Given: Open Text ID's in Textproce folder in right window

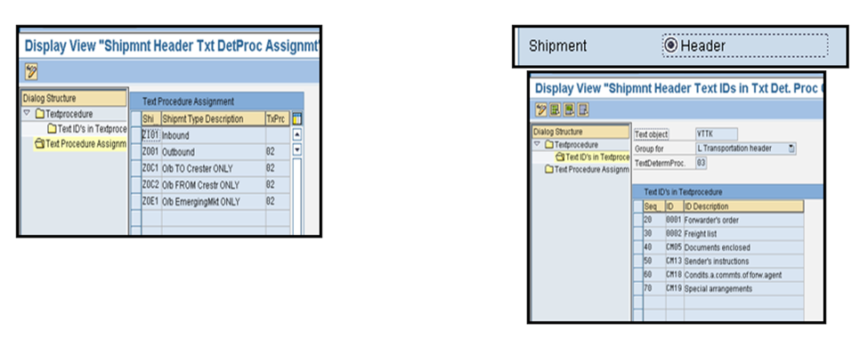Looking at the screenshot, I should point(560,157).
